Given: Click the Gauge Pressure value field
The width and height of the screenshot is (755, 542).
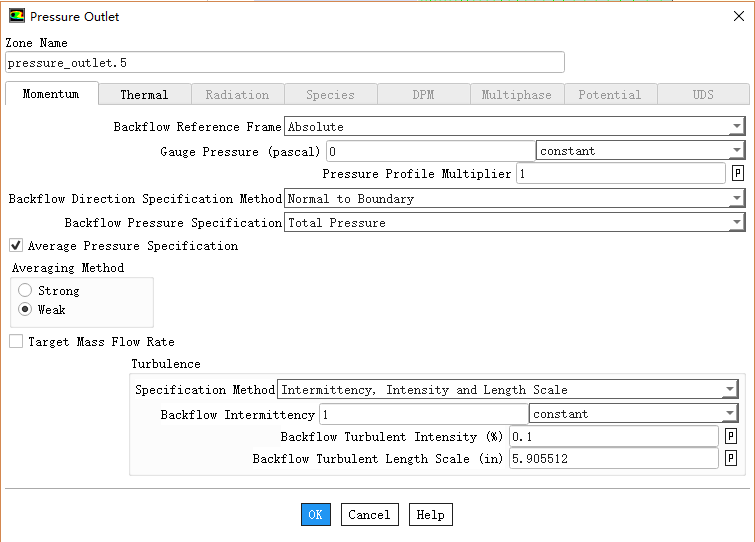Looking at the screenshot, I should (430, 151).
